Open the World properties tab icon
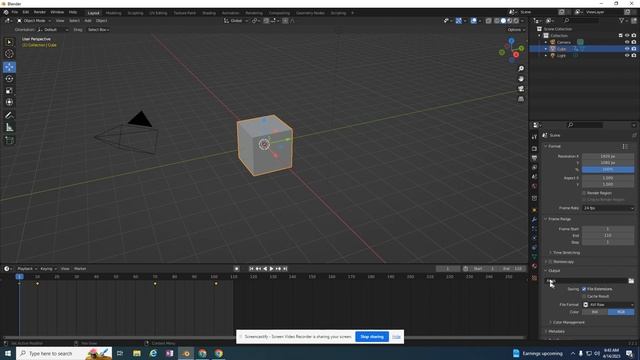640x360 pixels. (534, 186)
